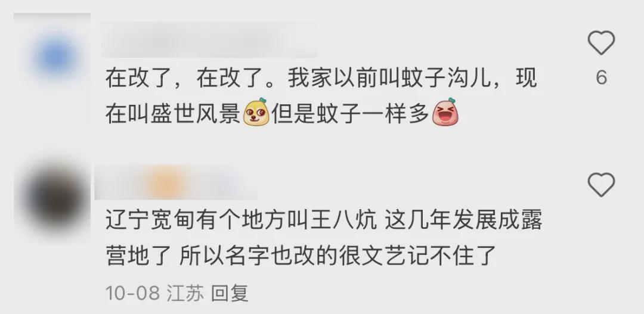Viewport: 644px width, 314px height.
Task: Click the phrase 但是蚊子一样多
Action: point(351,112)
